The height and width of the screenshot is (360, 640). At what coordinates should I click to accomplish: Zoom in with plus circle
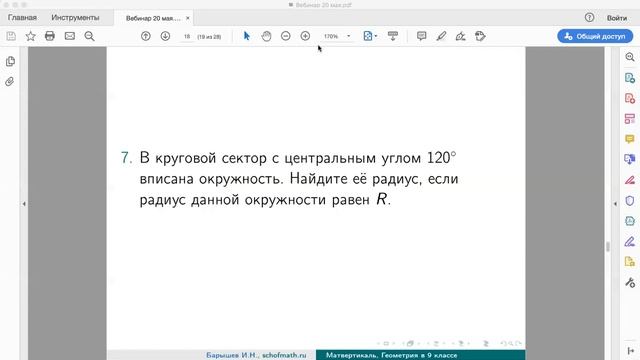pyautogui.click(x=305, y=36)
